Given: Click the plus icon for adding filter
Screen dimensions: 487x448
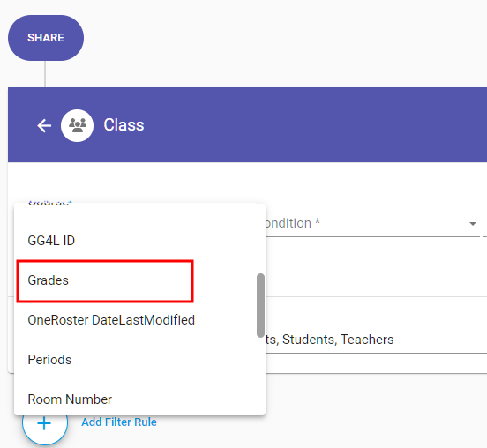Looking at the screenshot, I should pyautogui.click(x=44, y=423).
